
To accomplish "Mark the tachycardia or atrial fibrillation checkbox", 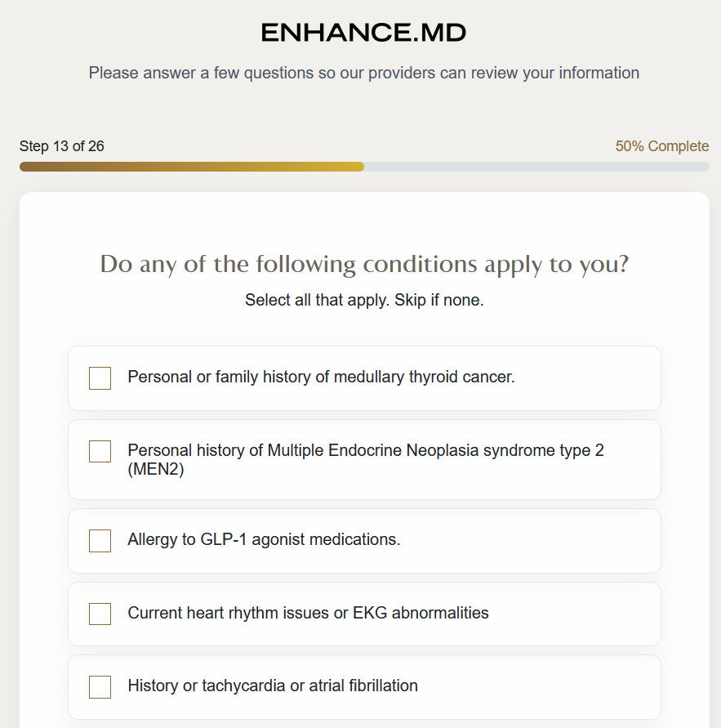I will (x=100, y=687).
